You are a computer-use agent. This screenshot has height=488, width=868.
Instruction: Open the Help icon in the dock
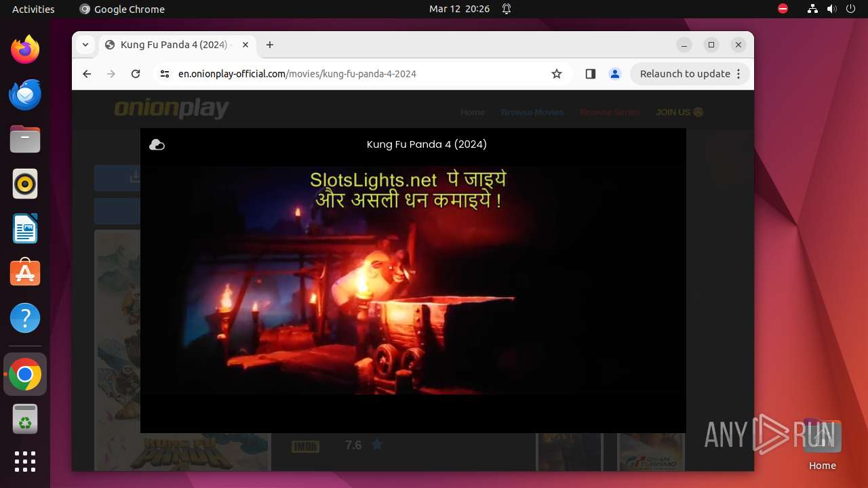coord(25,318)
